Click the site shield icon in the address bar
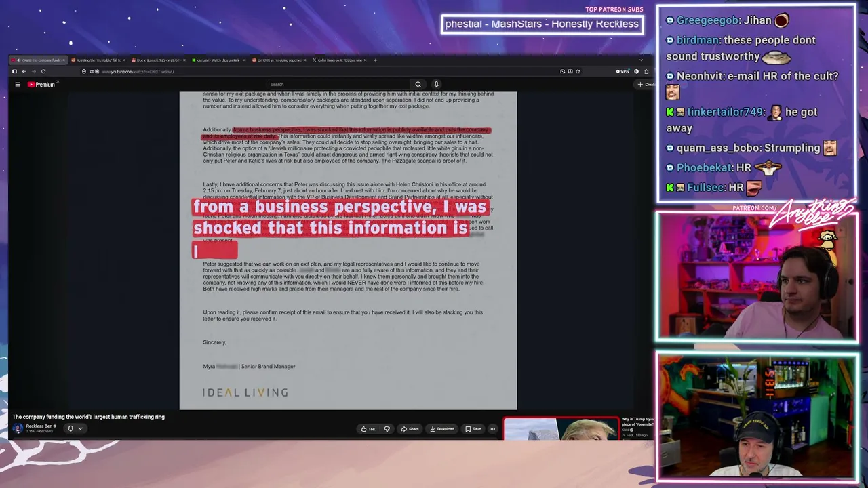This screenshot has height=488, width=868. tap(84, 71)
